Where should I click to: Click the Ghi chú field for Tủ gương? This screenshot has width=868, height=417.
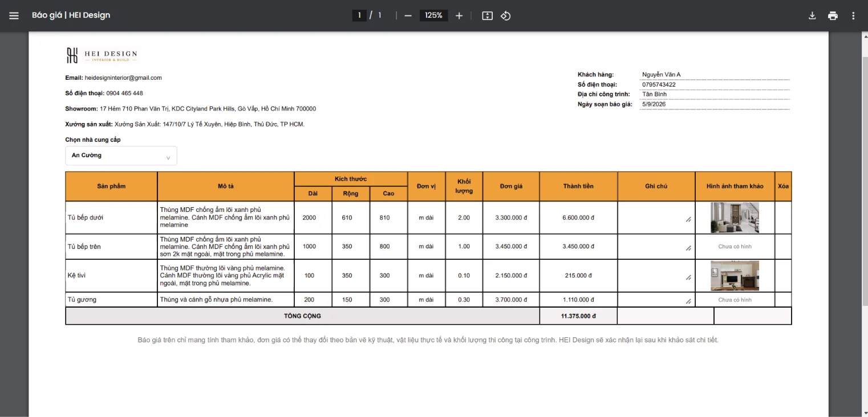pyautogui.click(x=656, y=300)
